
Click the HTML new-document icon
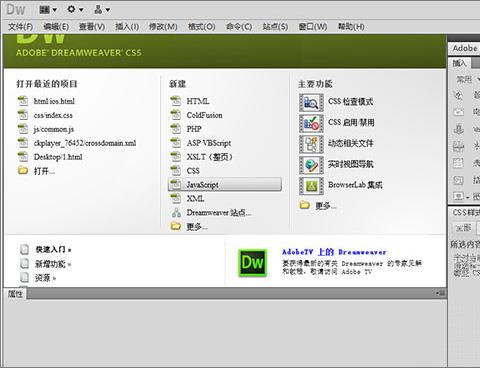[175, 101]
